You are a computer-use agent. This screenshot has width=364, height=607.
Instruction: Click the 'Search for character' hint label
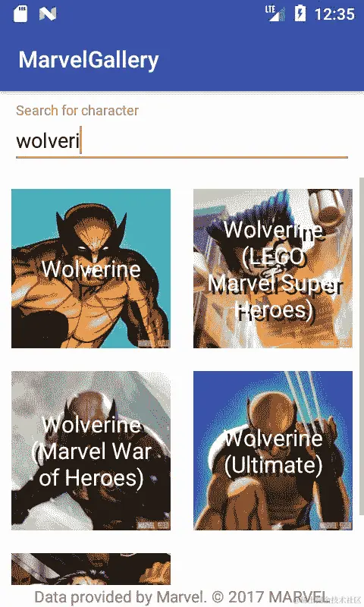(77, 111)
